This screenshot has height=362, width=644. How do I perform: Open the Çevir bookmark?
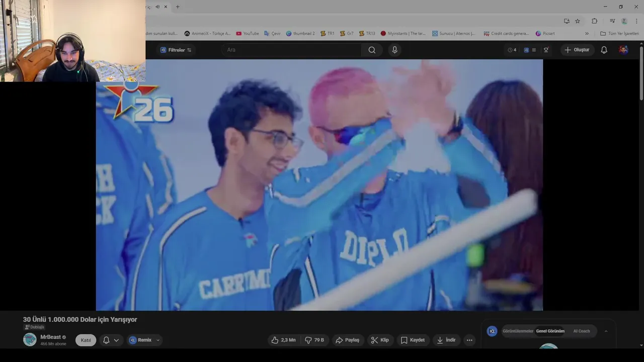click(x=272, y=33)
